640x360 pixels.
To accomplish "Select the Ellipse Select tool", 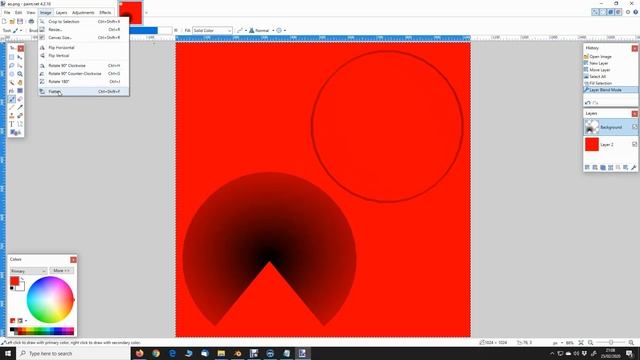I will coord(11,74).
